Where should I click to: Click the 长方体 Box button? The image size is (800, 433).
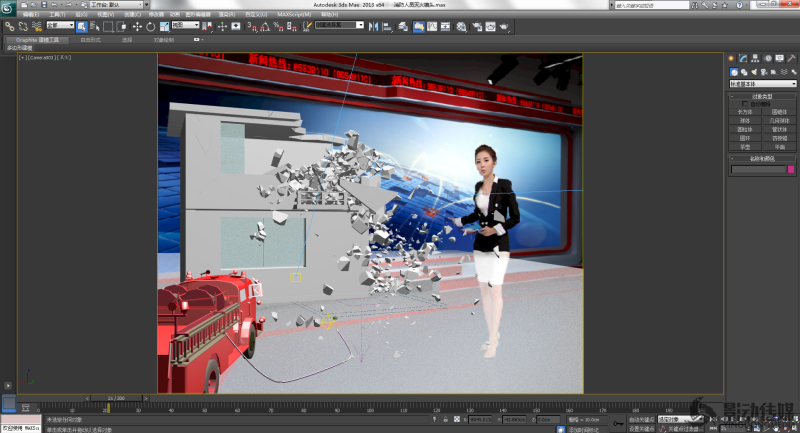click(744, 111)
